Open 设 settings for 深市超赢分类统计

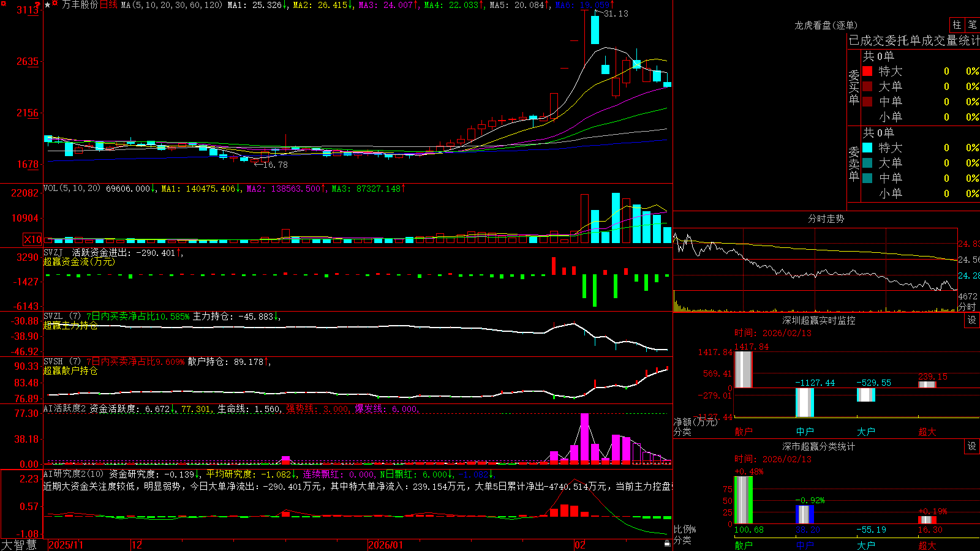[x=972, y=446]
